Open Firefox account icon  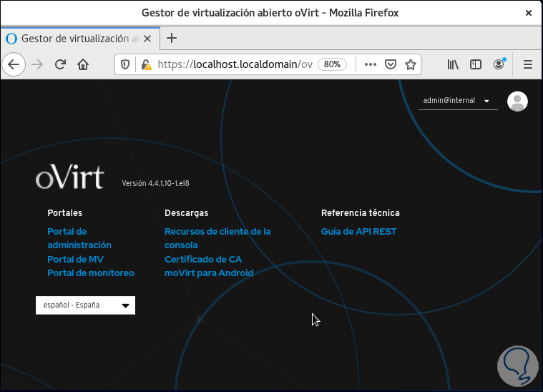tap(499, 64)
